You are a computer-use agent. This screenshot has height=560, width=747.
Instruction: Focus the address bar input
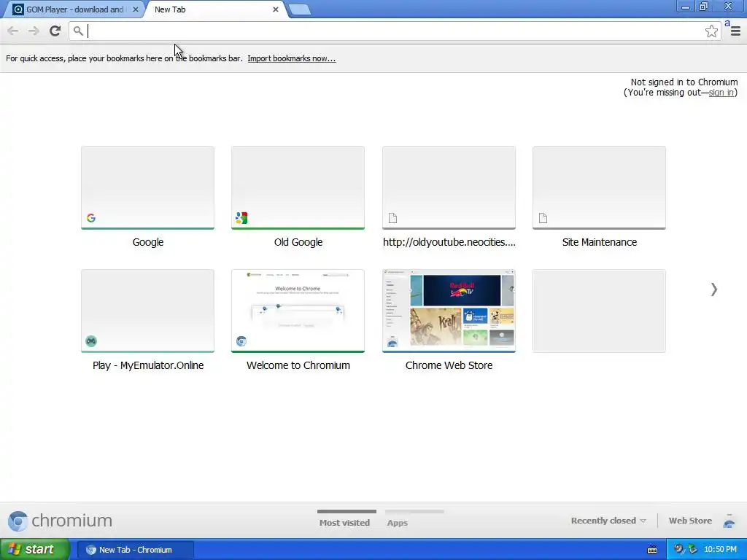tap(393, 31)
